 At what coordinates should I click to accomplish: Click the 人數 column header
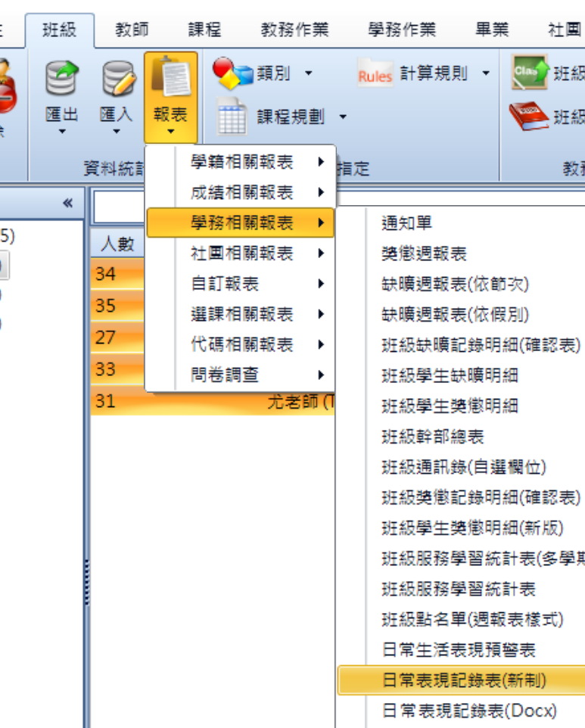117,243
